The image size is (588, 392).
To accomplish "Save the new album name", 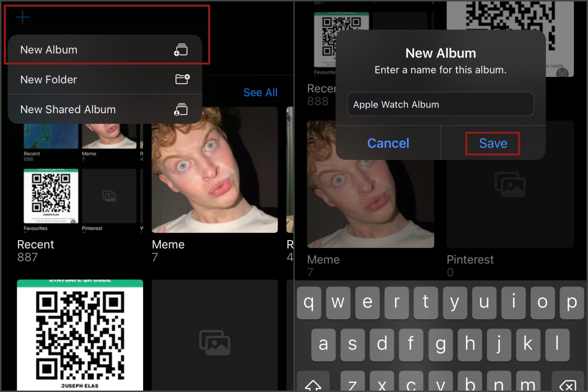I will pos(493,143).
